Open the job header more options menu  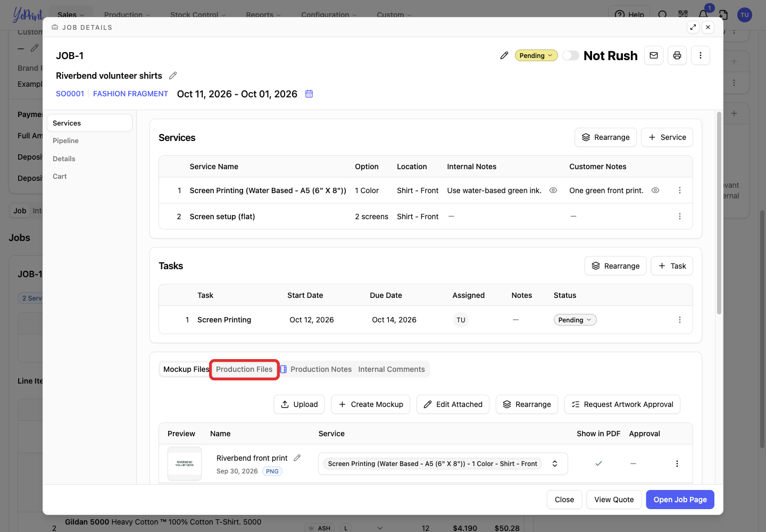coord(701,55)
